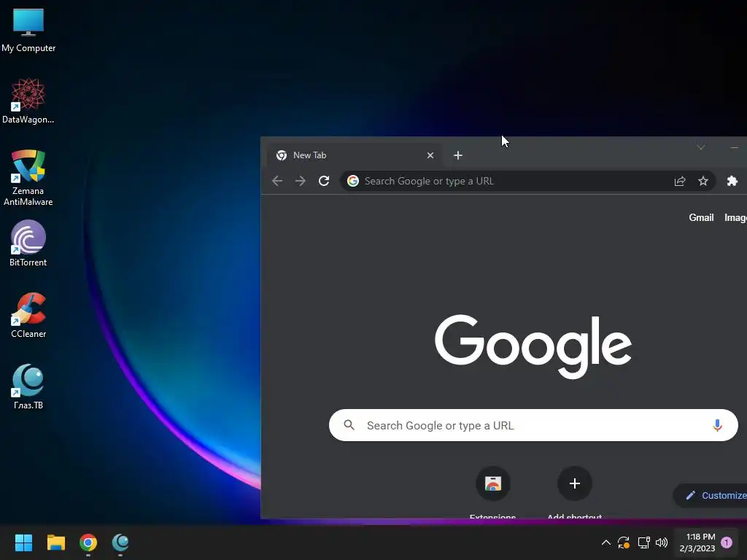747x560 pixels.
Task: Click the Chrome icon in the taskbar
Action: pos(88,542)
